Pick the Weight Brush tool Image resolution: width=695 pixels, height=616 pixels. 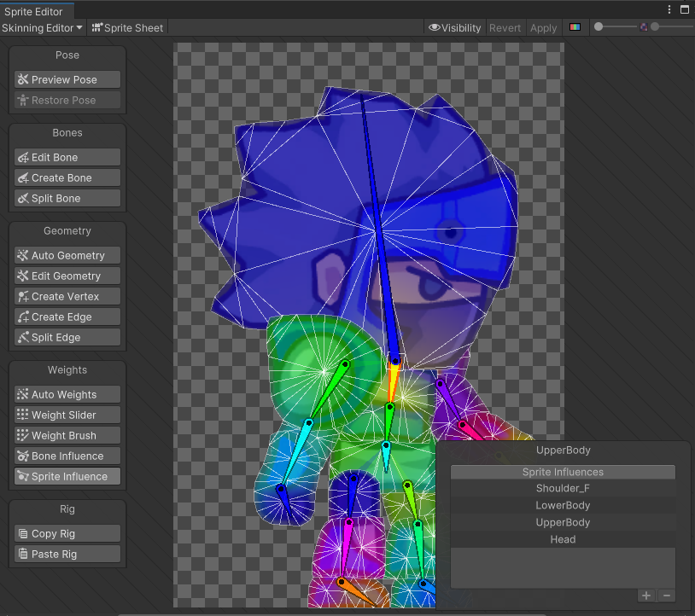click(67, 435)
